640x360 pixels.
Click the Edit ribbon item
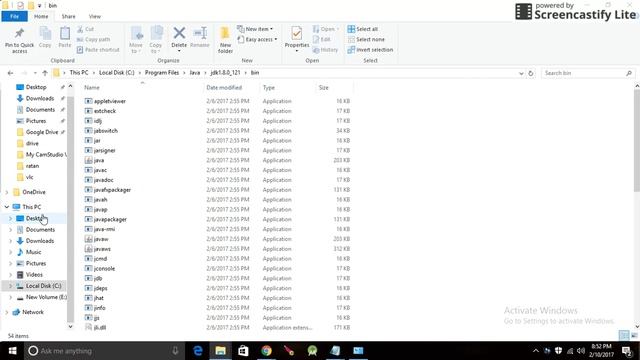(322, 39)
